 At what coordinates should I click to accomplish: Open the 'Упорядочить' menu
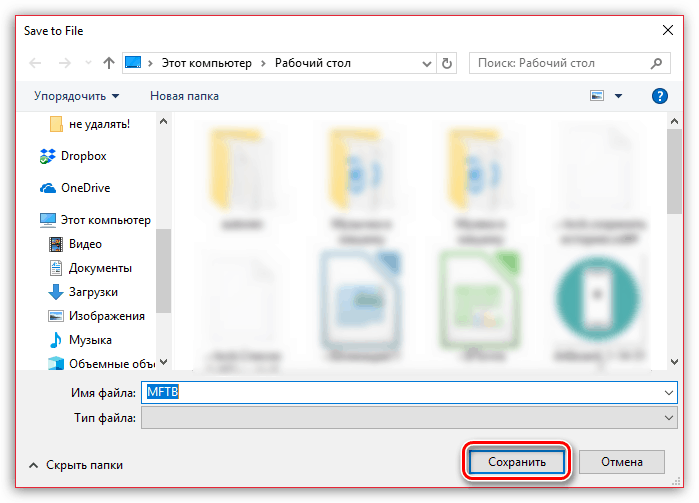tap(77, 96)
